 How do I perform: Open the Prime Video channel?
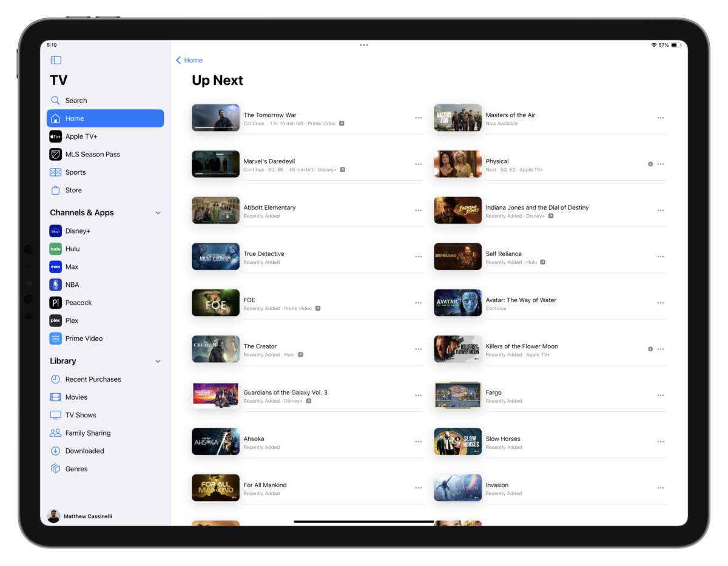click(x=83, y=338)
